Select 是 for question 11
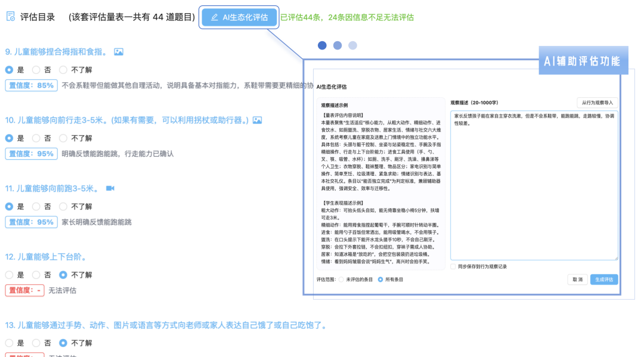The width and height of the screenshot is (644, 357). tap(9, 206)
